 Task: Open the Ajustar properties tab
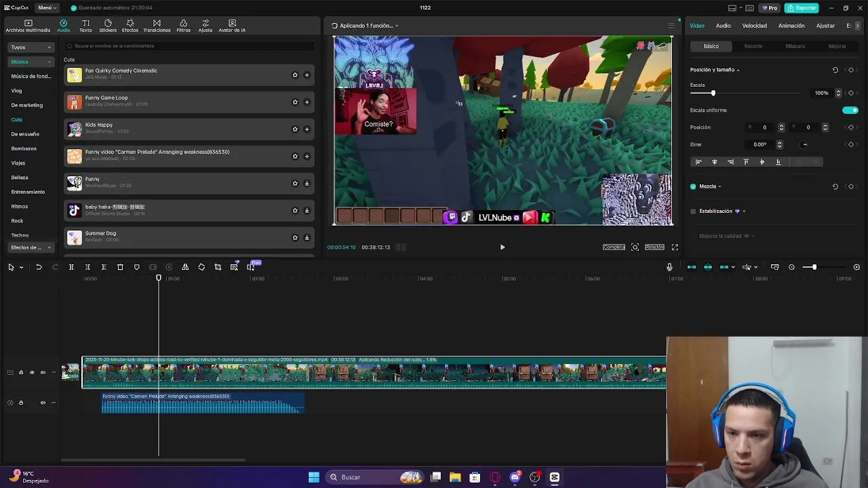coord(825,26)
